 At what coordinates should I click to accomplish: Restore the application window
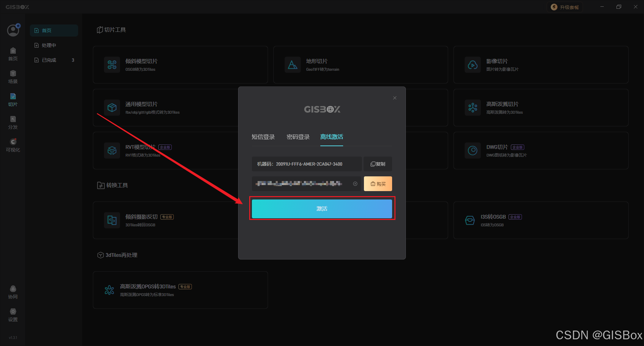[x=619, y=7]
